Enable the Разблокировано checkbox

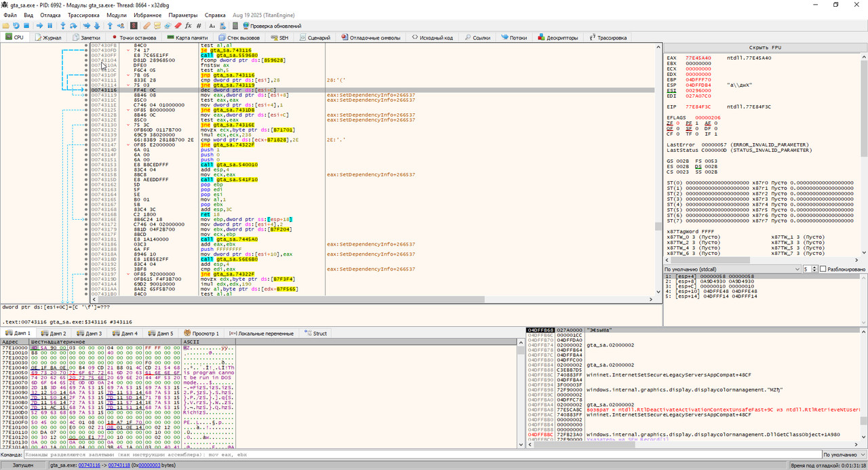(823, 269)
